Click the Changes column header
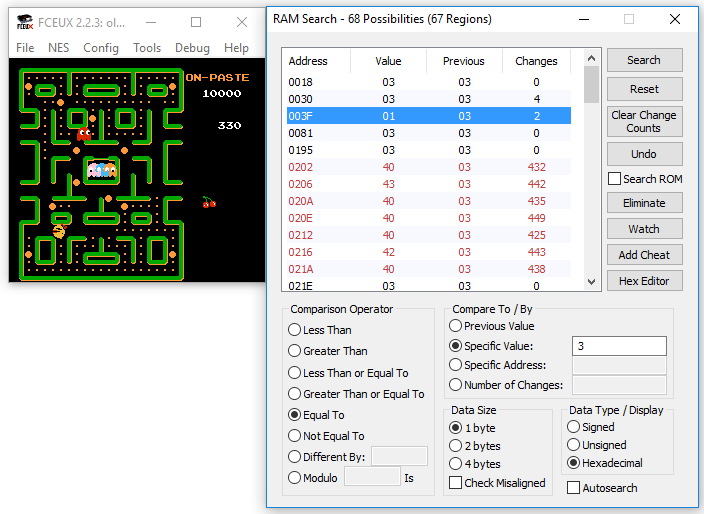Viewport: 704px width, 514px height. (536, 61)
